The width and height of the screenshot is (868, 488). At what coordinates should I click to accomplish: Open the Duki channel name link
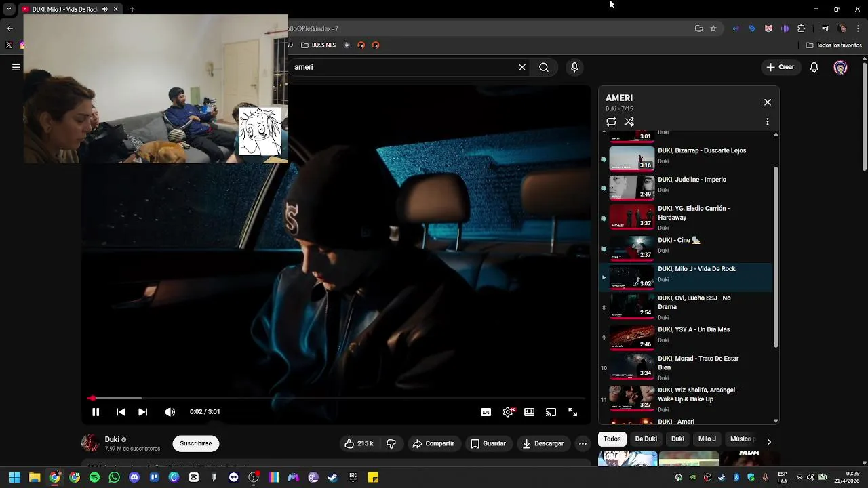[112, 439]
